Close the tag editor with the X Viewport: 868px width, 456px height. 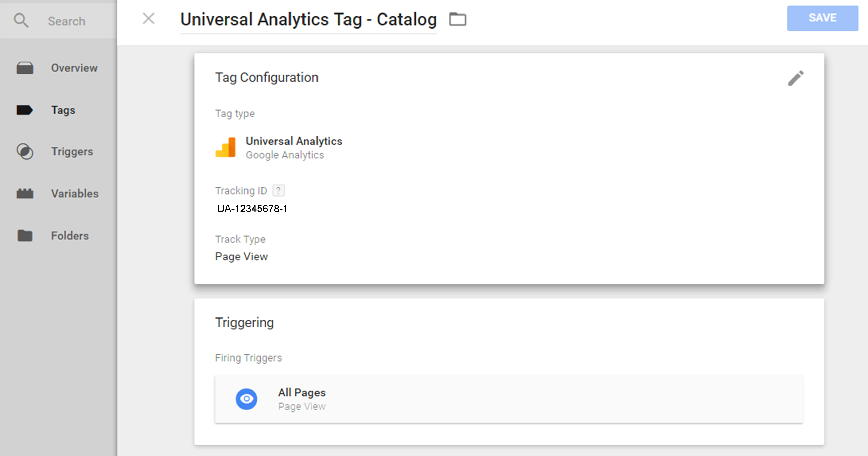[148, 19]
